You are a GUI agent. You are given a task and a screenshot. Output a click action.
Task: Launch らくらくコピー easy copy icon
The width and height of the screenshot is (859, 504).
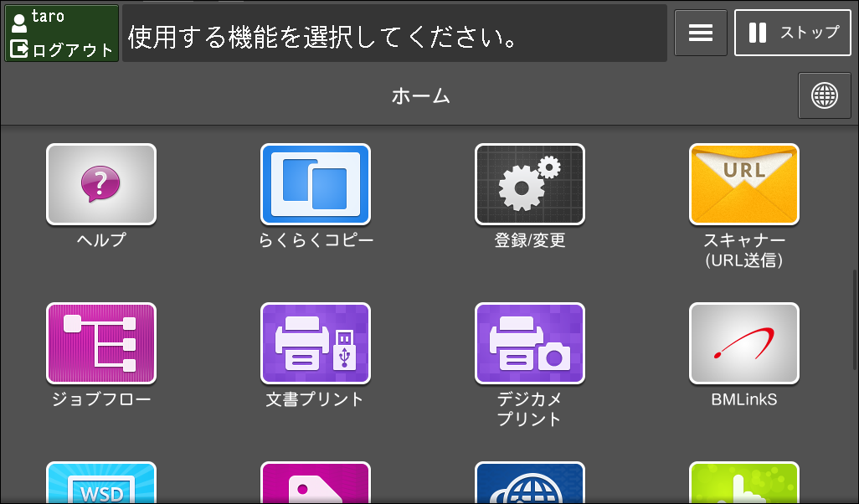[316, 184]
